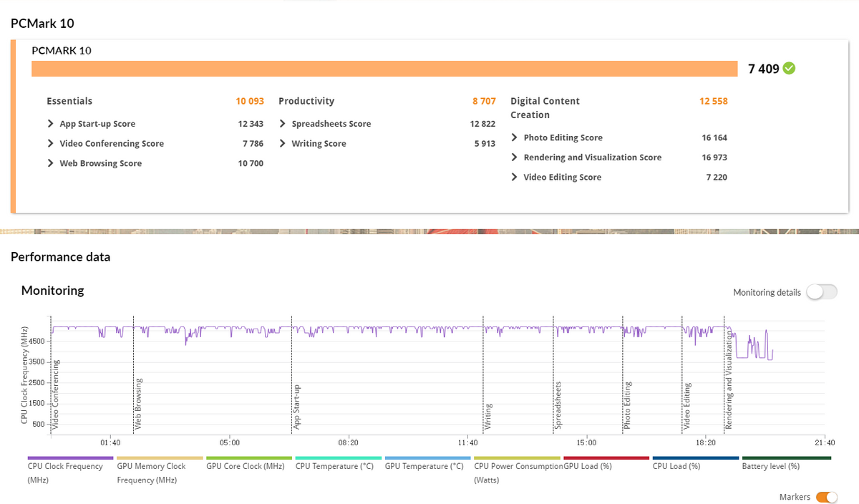Image resolution: width=859 pixels, height=504 pixels.
Task: Expand the Writing Score row
Action: [x=283, y=143]
